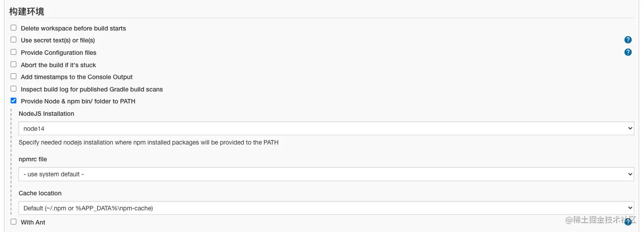Enable the With Ant checkbox
The image size is (644, 232).
(x=14, y=222)
